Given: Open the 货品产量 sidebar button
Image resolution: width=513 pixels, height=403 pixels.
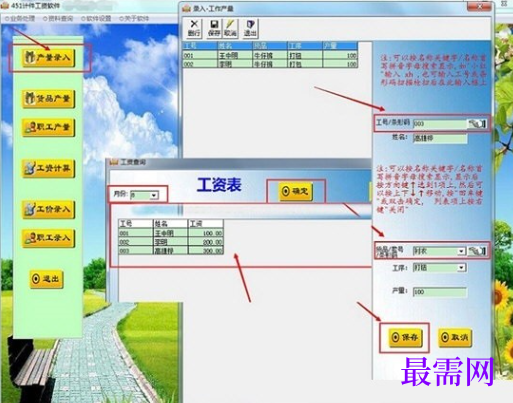Looking at the screenshot, I should click(48, 99).
